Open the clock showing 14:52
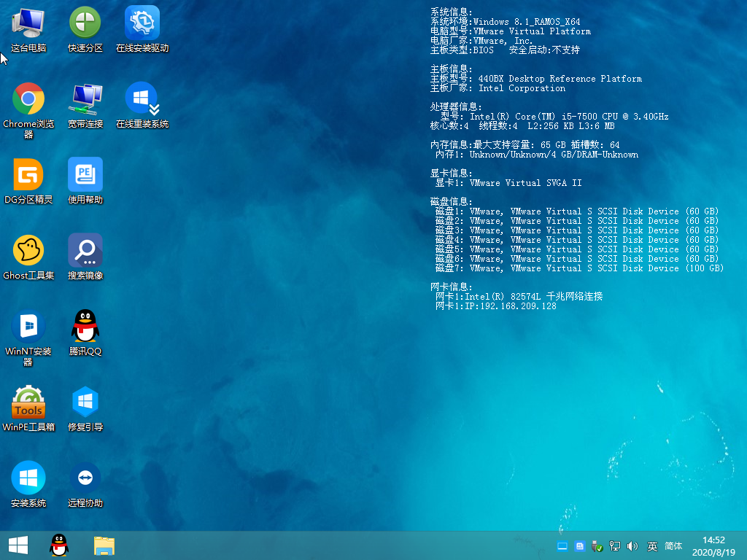 [713, 546]
